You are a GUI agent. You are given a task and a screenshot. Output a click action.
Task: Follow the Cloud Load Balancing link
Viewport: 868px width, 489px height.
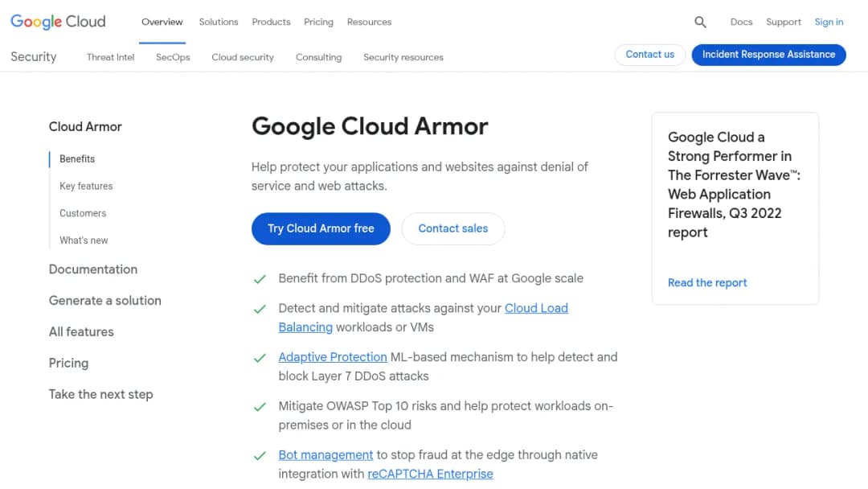point(536,309)
